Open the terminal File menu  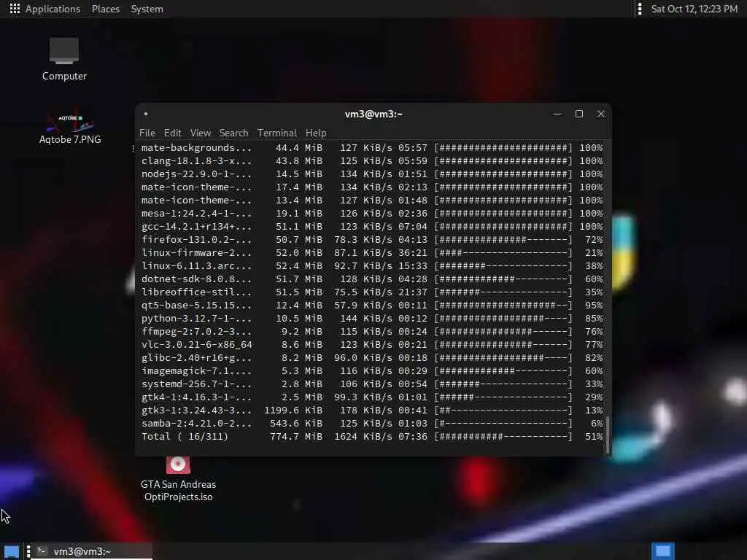[147, 133]
